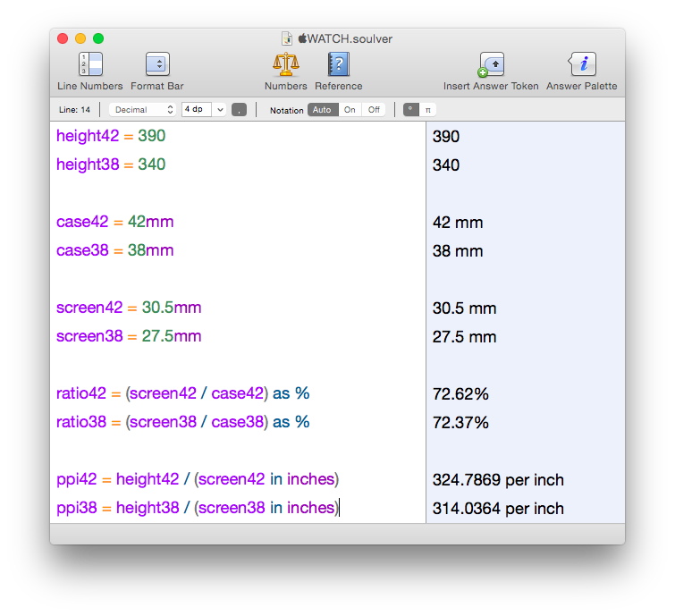Click the ratio42 formula line
675x616 pixels.
click(183, 393)
